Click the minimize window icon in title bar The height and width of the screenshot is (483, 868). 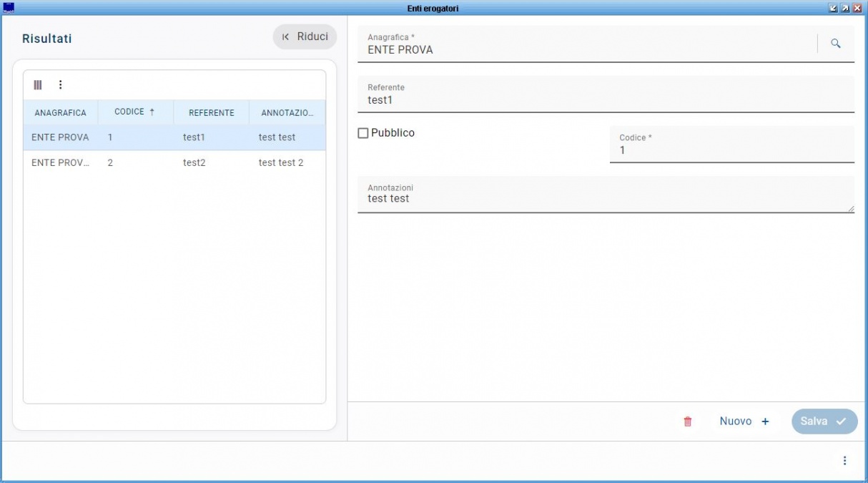click(833, 8)
